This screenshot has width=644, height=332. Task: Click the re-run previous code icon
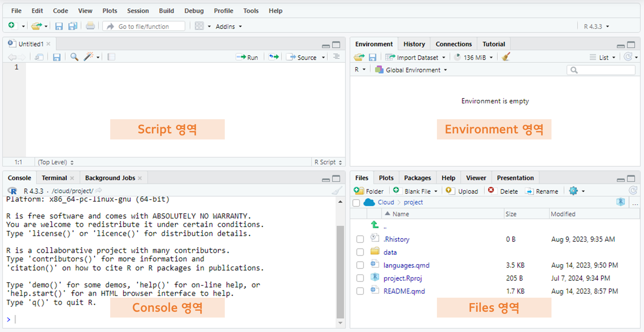[x=274, y=57]
